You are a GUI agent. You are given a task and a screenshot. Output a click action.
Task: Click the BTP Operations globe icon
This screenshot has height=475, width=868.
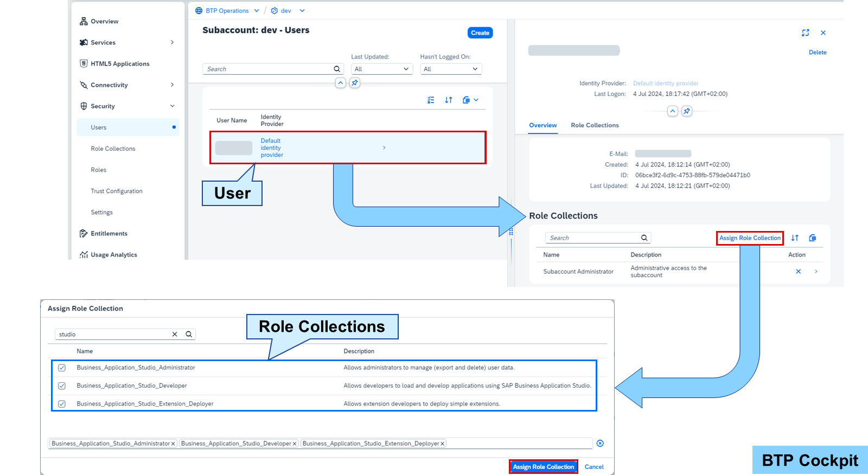coord(199,11)
